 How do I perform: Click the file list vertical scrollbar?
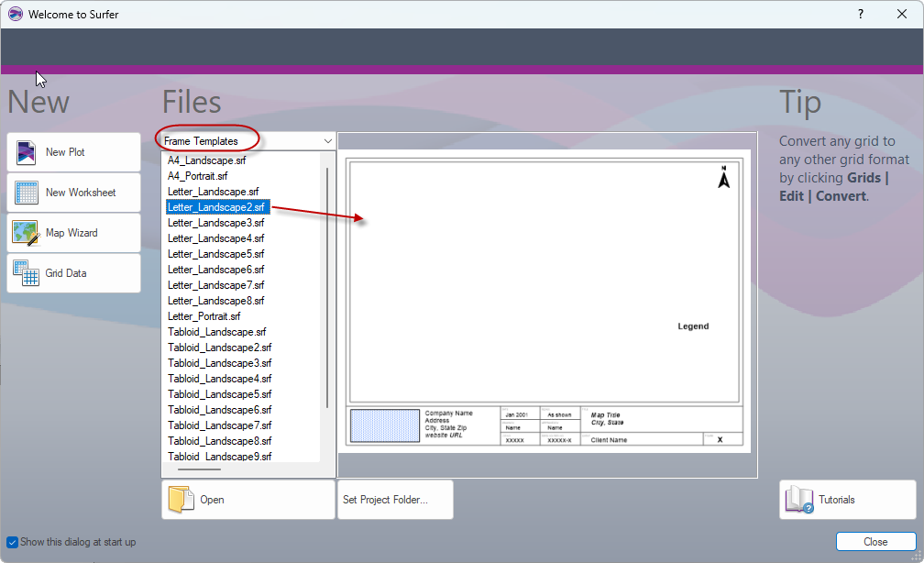click(327, 288)
